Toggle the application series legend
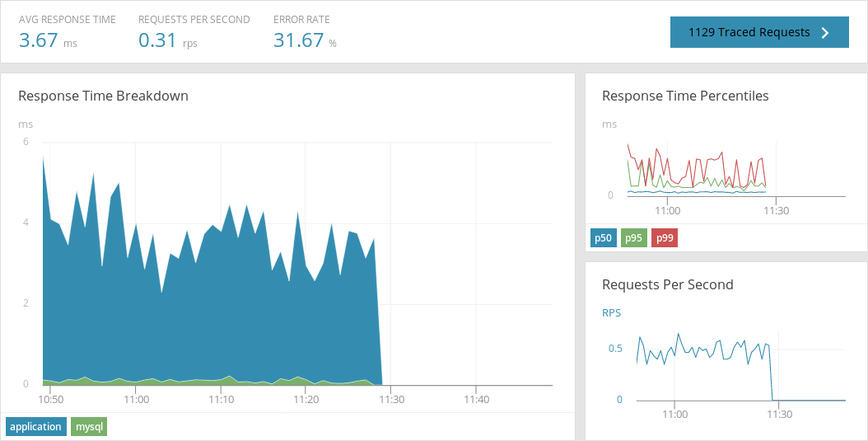The height and width of the screenshot is (441, 868). pyautogui.click(x=36, y=427)
